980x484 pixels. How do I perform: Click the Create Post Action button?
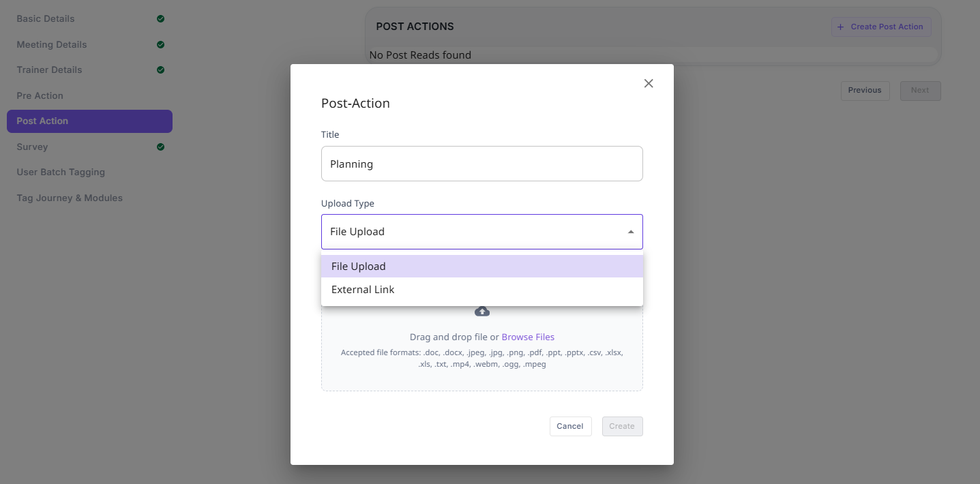(880, 27)
